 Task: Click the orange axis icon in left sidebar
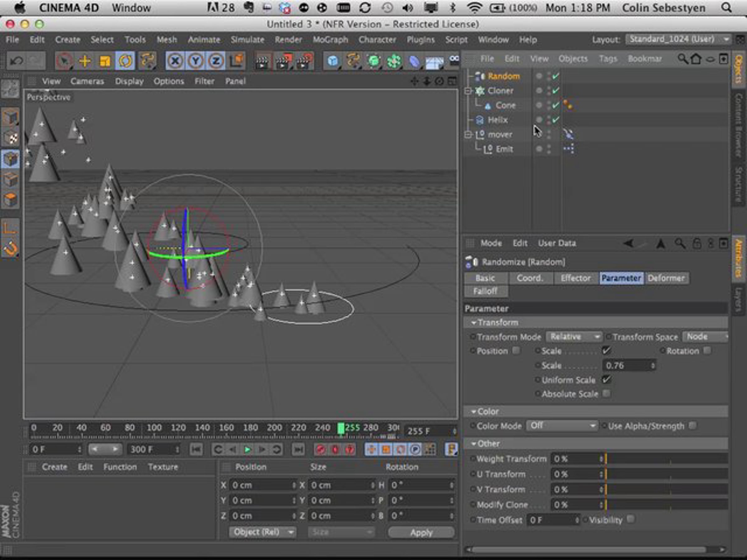(11, 228)
